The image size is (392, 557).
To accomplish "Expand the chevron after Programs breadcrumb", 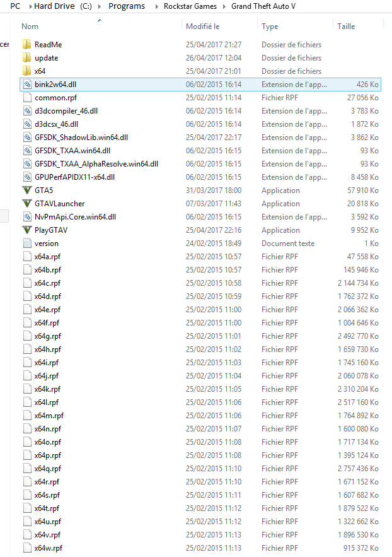I will (x=157, y=6).
